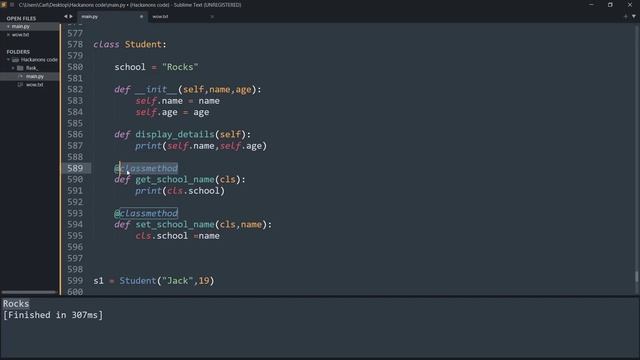The width and height of the screenshot is (640, 360).
Task: Click 'print(cls.school)' on line 591
Action: point(180,191)
